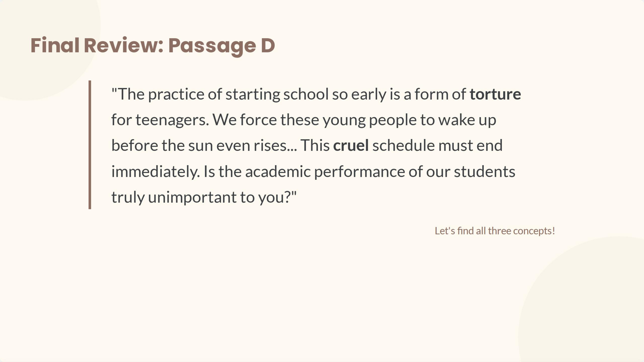Click the closing 'you?' at the passage end

(275, 197)
